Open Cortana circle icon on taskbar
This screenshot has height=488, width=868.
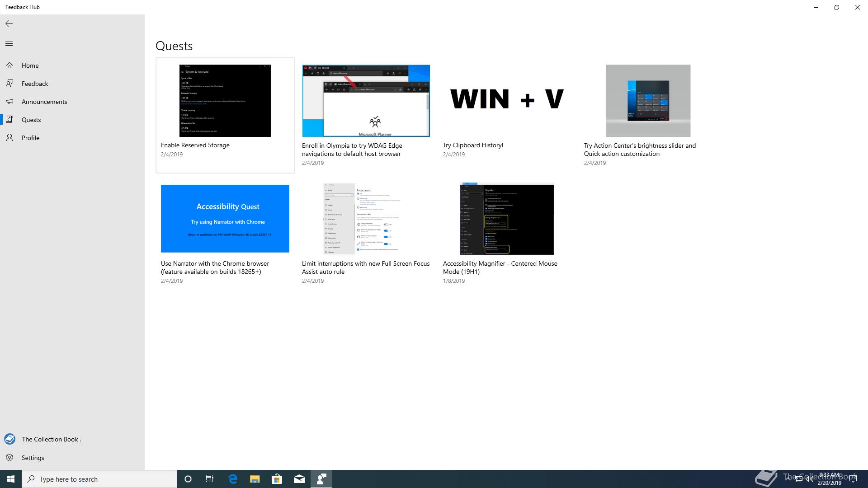tap(188, 479)
